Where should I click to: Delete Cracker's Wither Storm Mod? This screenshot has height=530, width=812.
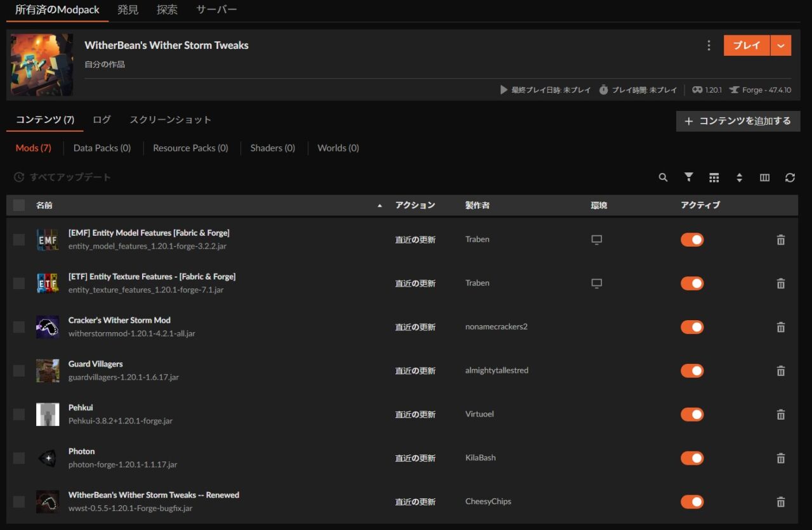781,327
